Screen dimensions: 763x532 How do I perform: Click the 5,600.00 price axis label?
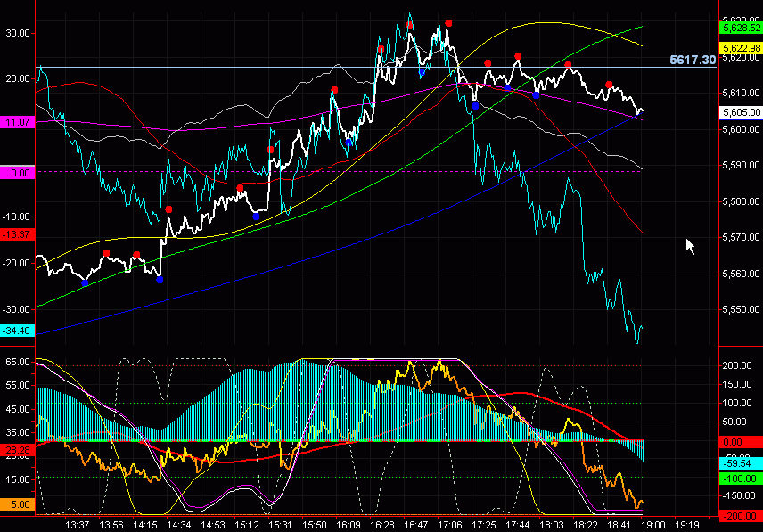[x=741, y=129]
